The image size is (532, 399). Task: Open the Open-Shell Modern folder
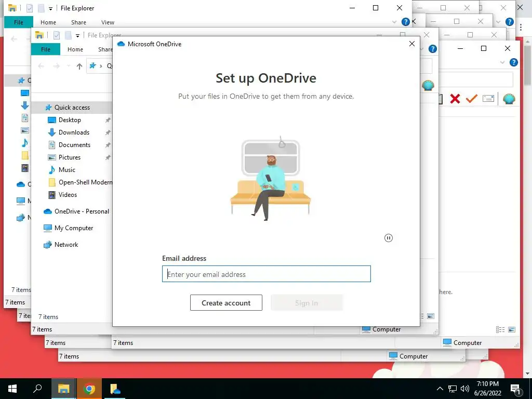coord(85,182)
